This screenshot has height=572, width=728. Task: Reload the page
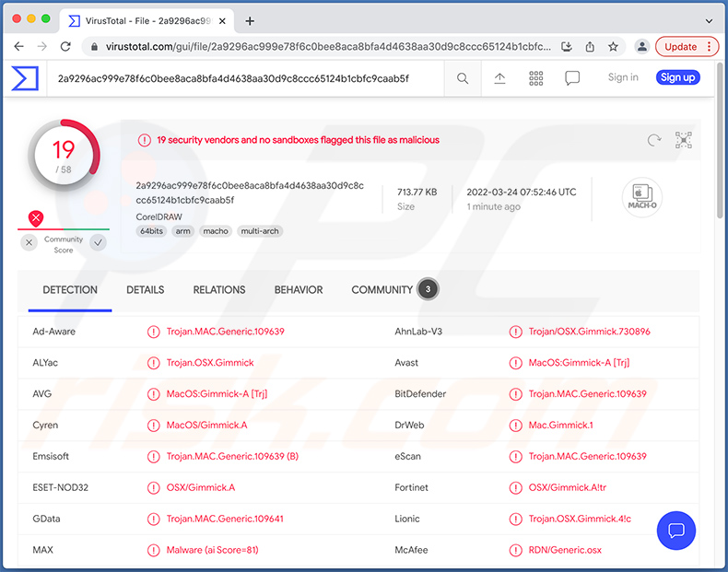66,46
